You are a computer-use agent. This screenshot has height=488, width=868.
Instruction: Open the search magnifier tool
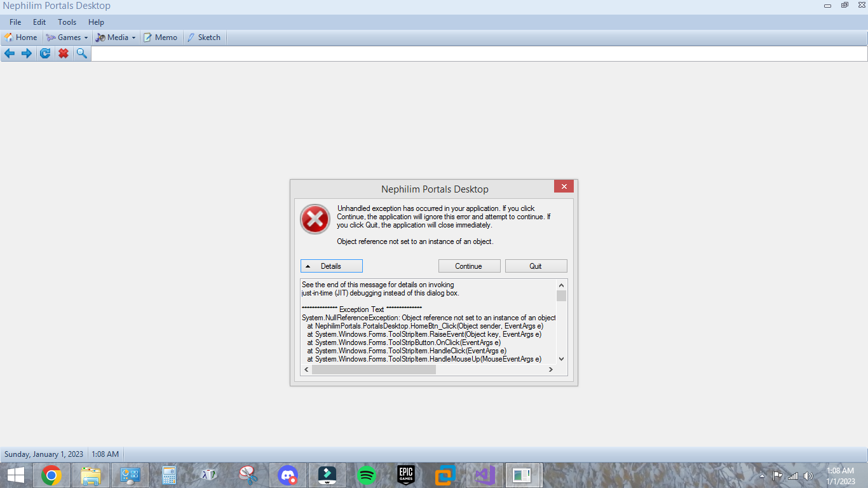pos(81,53)
